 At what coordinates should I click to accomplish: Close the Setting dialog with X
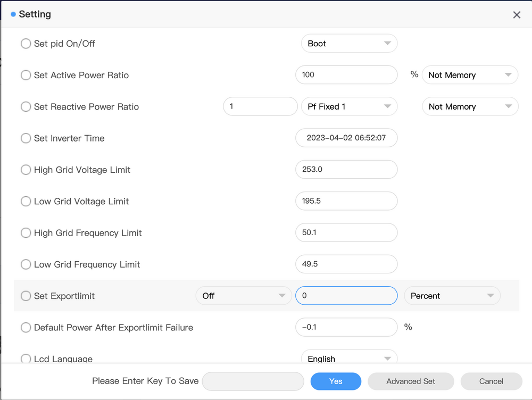517,15
